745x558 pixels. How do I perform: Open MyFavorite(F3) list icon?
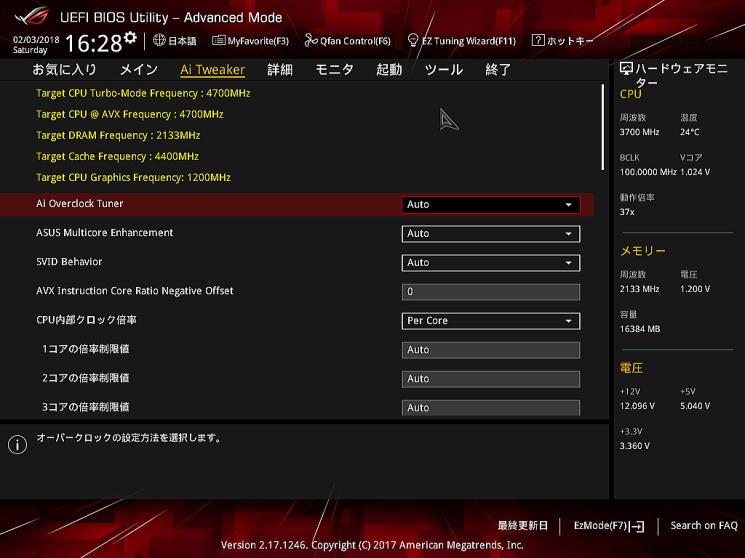[219, 40]
